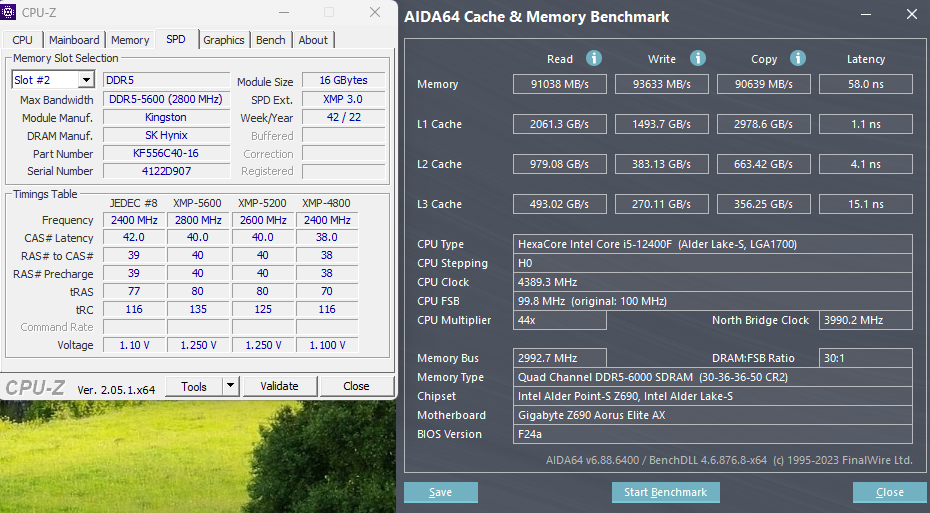Click North Bridge Clock value 3990.2 MHz
The width and height of the screenshot is (930, 513).
866,320
